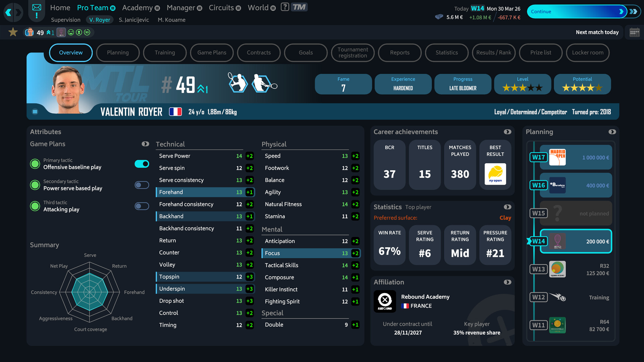
Task: Expand the Planning panel arrow
Action: pyautogui.click(x=612, y=132)
